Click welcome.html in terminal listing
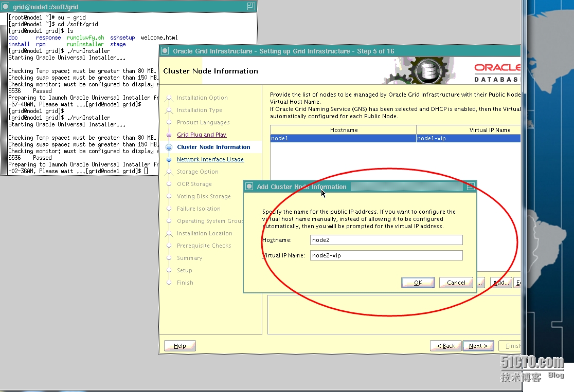 click(x=159, y=38)
